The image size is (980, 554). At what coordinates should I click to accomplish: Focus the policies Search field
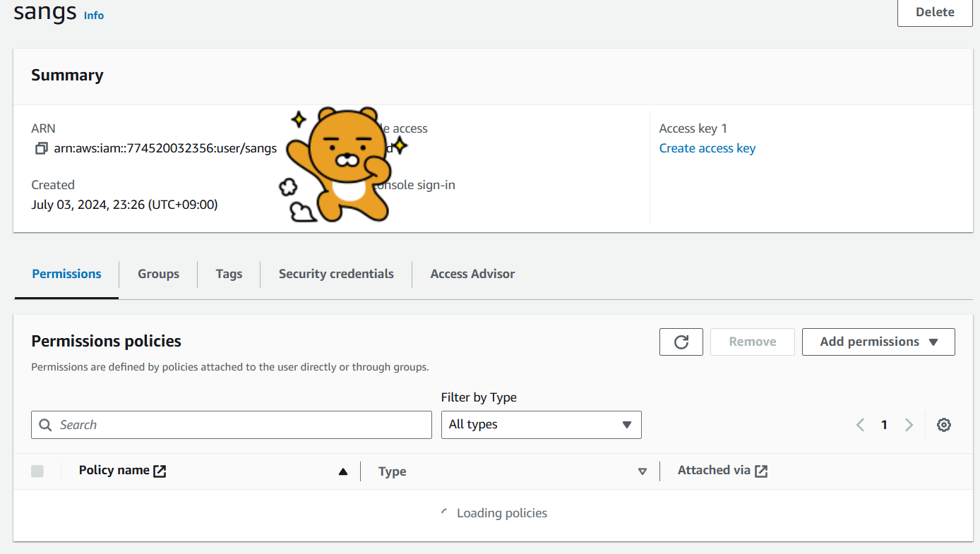[232, 425]
